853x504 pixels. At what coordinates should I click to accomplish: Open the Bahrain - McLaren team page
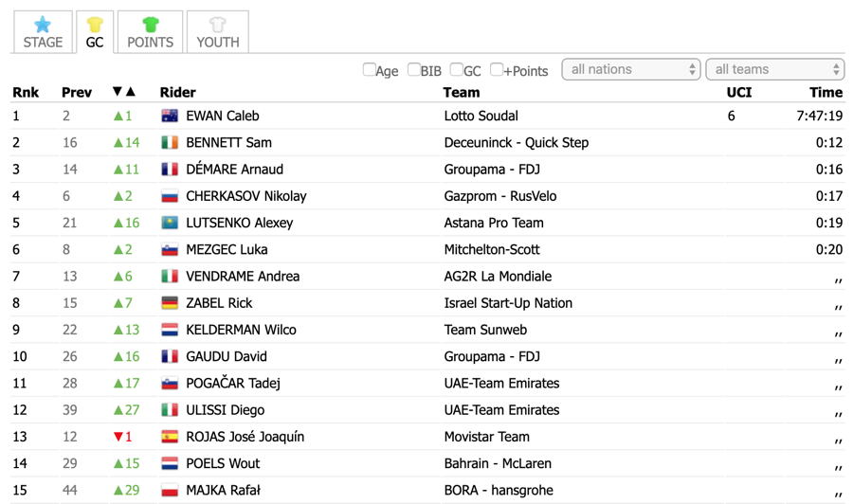pyautogui.click(x=498, y=463)
